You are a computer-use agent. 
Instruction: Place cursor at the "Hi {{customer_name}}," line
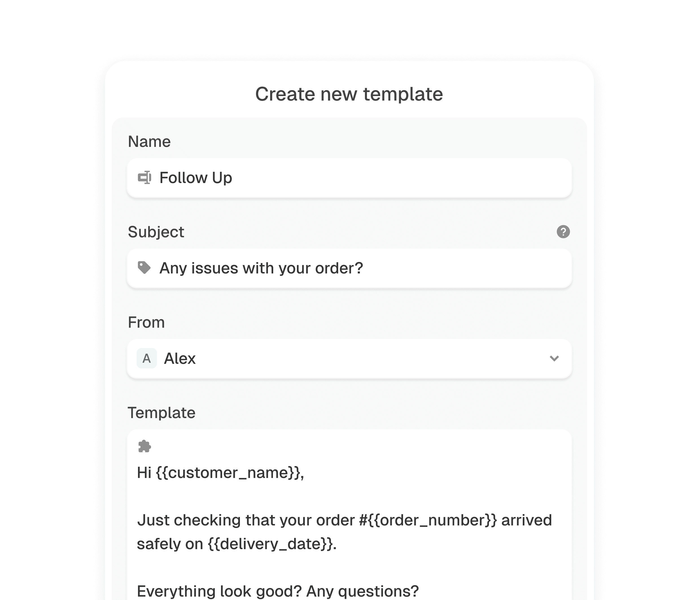tap(220, 473)
